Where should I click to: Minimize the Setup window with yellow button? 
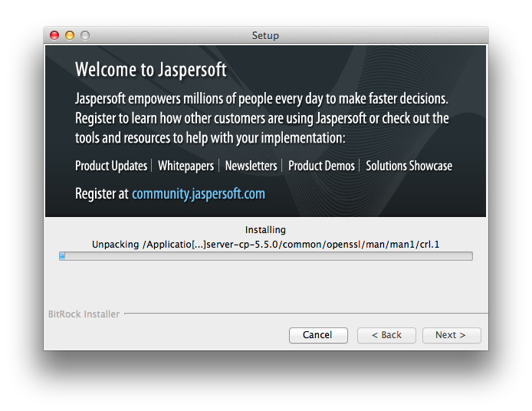pos(70,35)
